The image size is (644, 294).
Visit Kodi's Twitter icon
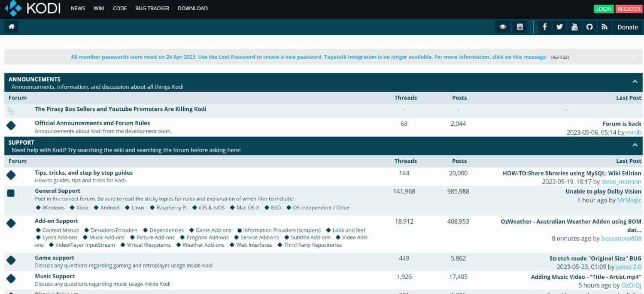pos(559,27)
